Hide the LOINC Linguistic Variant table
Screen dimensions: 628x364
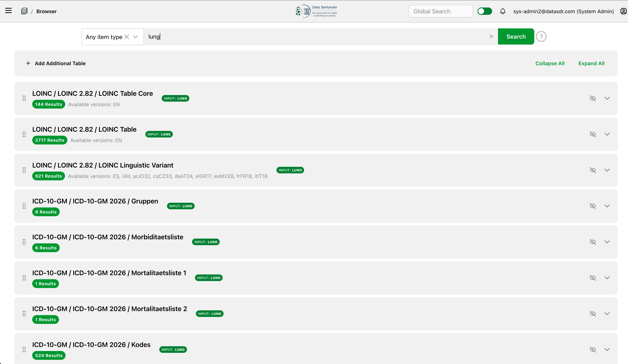(x=593, y=170)
